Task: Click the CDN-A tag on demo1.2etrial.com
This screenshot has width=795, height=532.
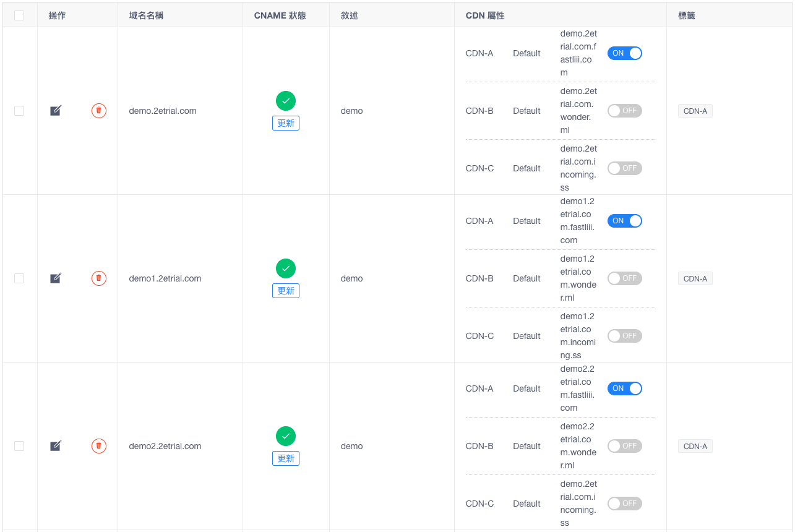Action: pos(695,279)
